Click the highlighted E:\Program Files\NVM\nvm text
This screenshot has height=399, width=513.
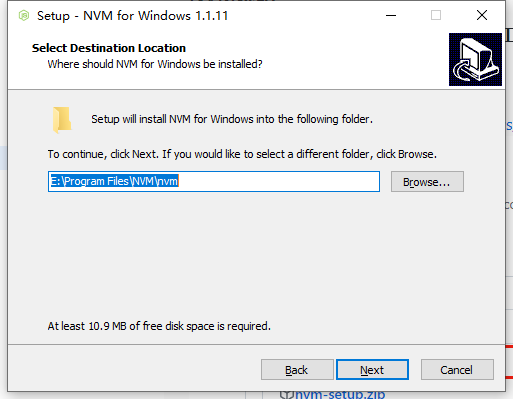(114, 181)
